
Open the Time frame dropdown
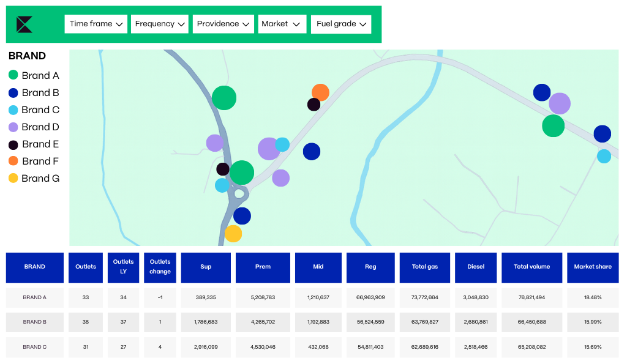96,24
